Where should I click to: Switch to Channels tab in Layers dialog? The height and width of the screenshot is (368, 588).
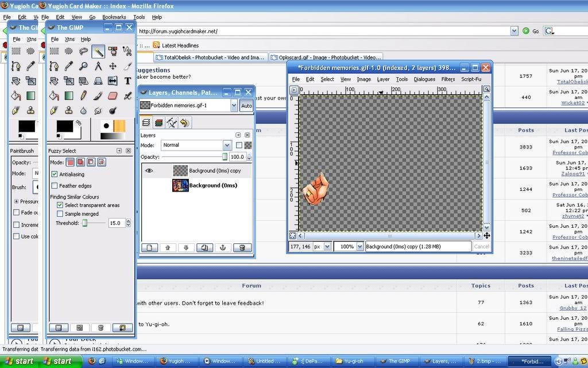pyautogui.click(x=158, y=122)
